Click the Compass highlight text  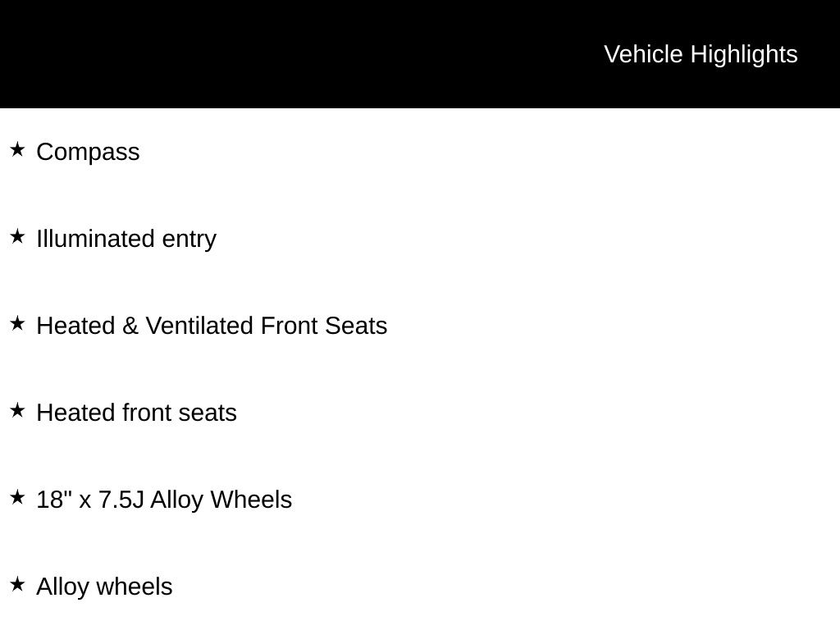[88, 152]
